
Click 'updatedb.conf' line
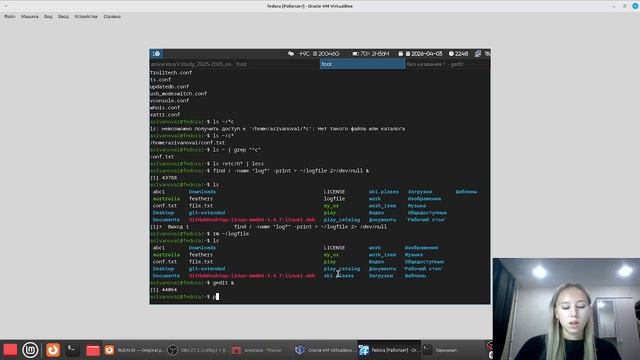tap(169, 87)
